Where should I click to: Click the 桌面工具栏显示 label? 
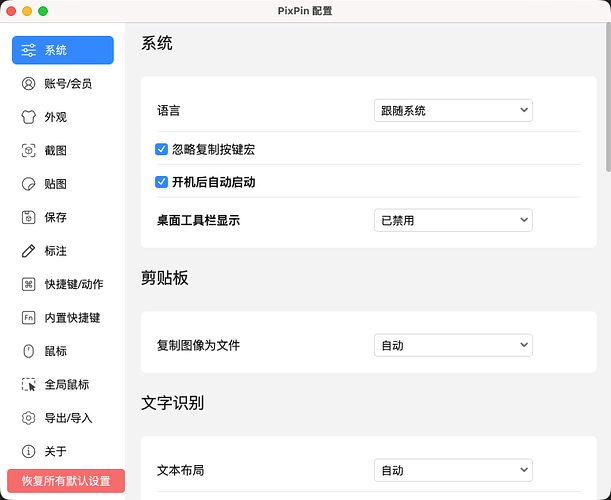(198, 221)
